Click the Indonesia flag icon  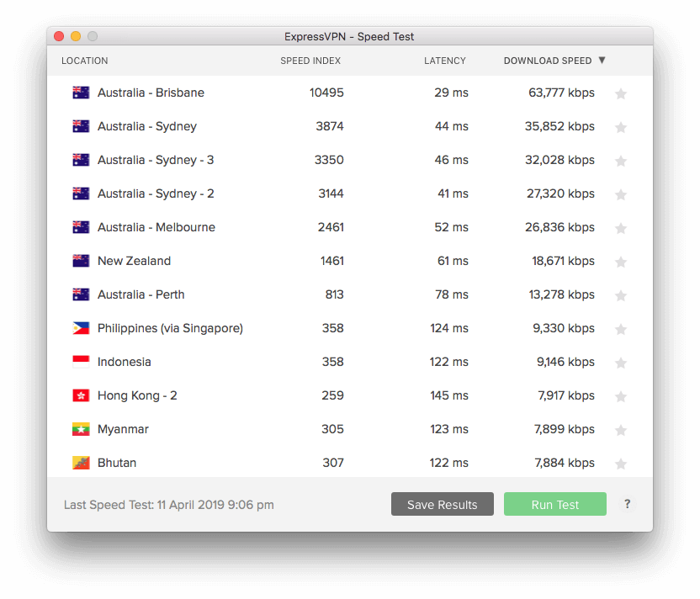pos(81,362)
